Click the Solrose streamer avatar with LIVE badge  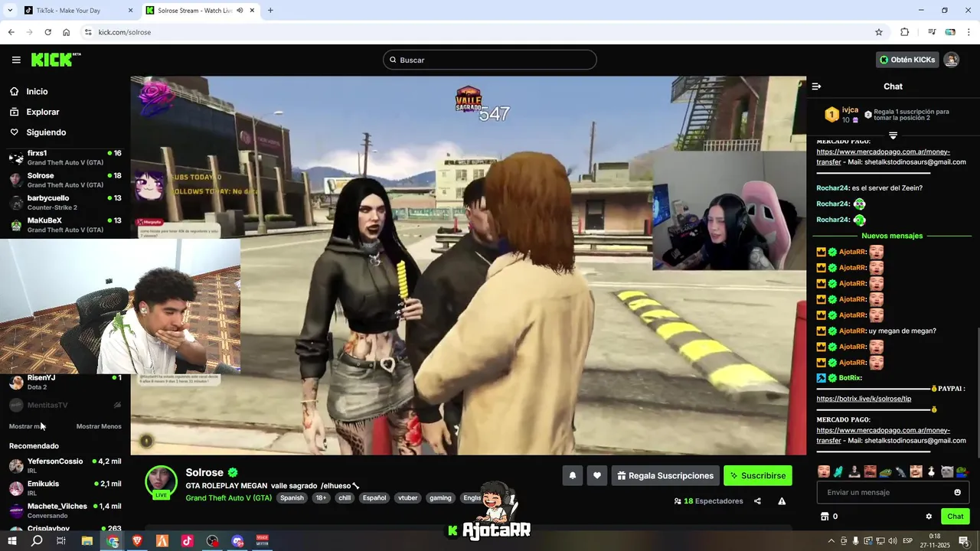[x=161, y=482]
